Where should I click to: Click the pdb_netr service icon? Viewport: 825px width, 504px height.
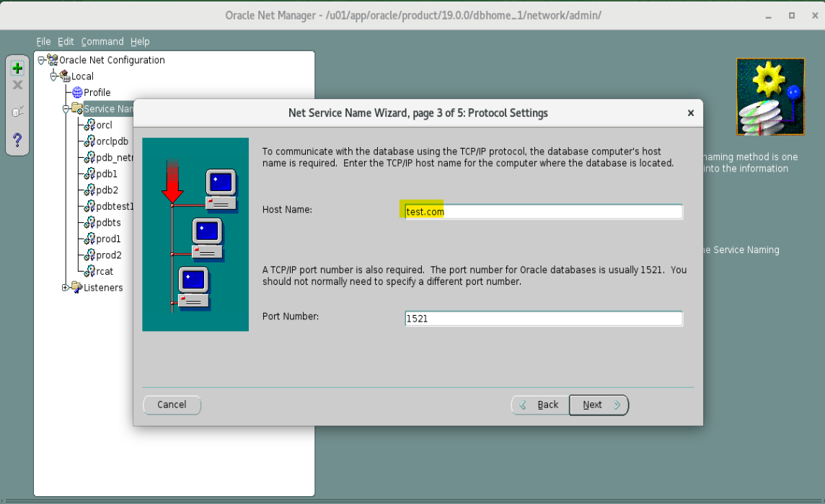pos(90,157)
